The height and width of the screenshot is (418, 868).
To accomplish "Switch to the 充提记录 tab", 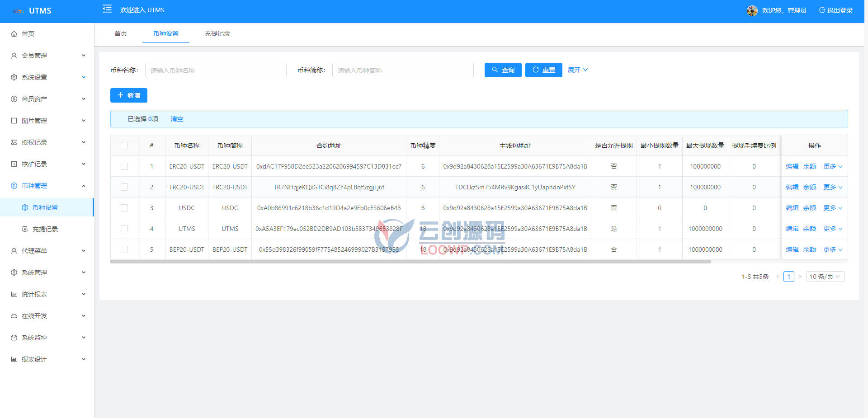I will (x=217, y=33).
